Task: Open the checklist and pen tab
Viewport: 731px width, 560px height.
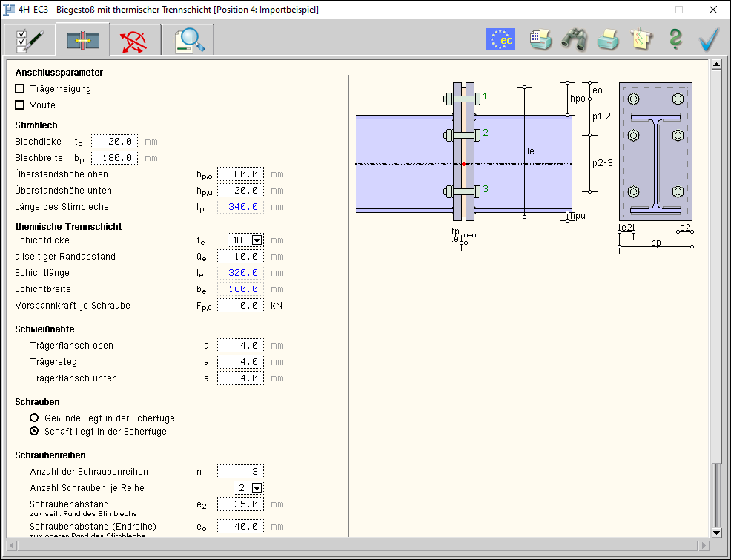Action: tap(30, 40)
